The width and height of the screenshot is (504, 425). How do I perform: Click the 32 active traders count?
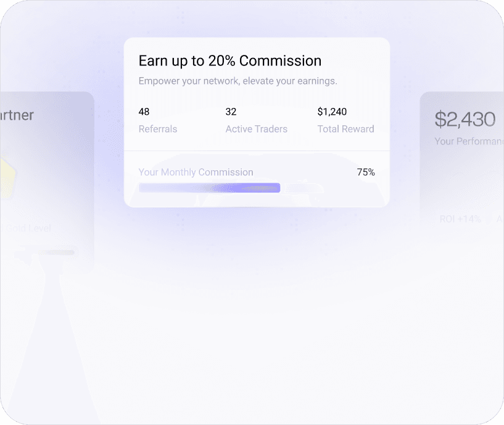[x=231, y=112]
